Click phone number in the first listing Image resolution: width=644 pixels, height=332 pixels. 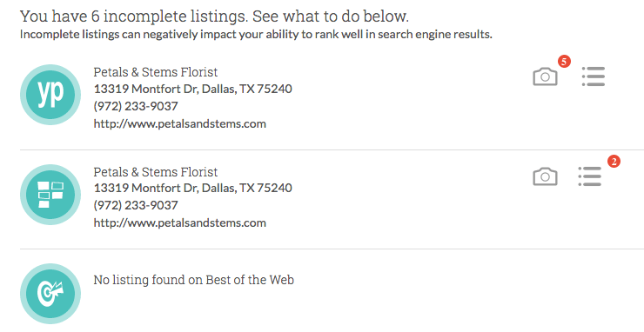(136, 106)
